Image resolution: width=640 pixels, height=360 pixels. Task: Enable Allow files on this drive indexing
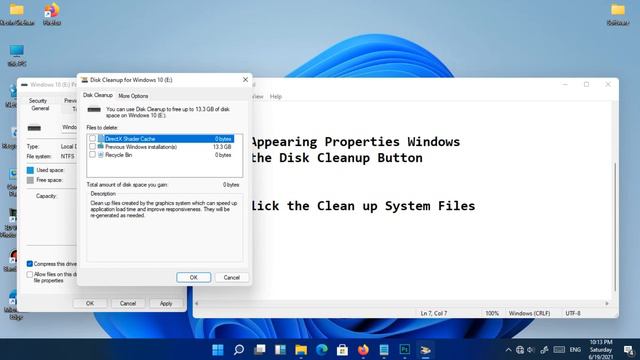point(29,274)
